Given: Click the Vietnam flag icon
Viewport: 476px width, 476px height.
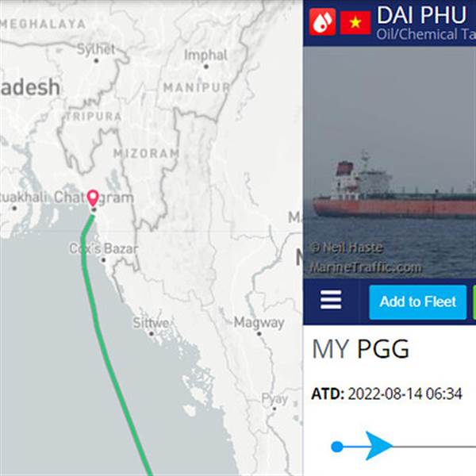Looking at the screenshot, I should (x=355, y=23).
